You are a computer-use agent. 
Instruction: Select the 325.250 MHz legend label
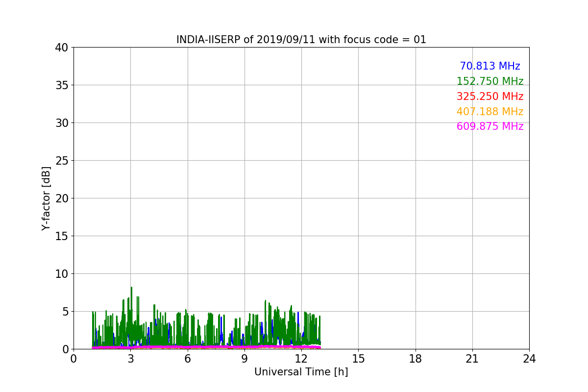490,97
